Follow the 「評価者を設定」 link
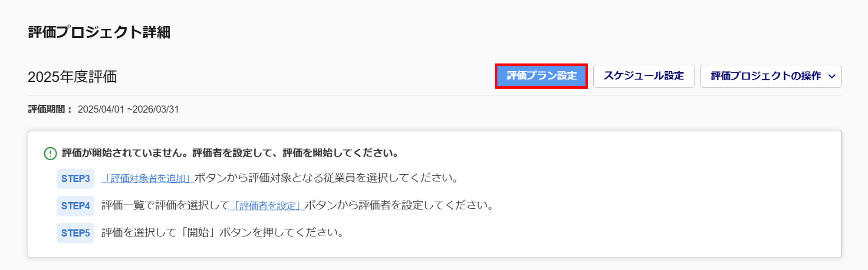The image size is (868, 270). tap(267, 206)
